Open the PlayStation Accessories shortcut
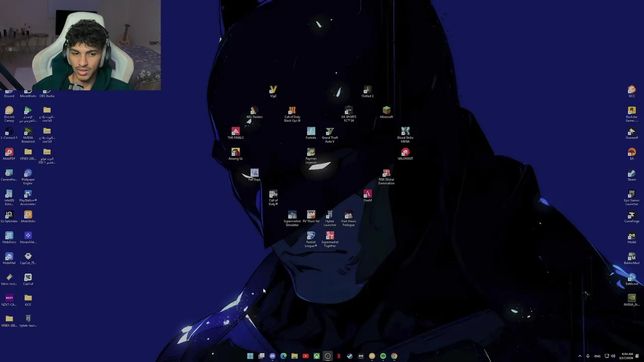 28,198
